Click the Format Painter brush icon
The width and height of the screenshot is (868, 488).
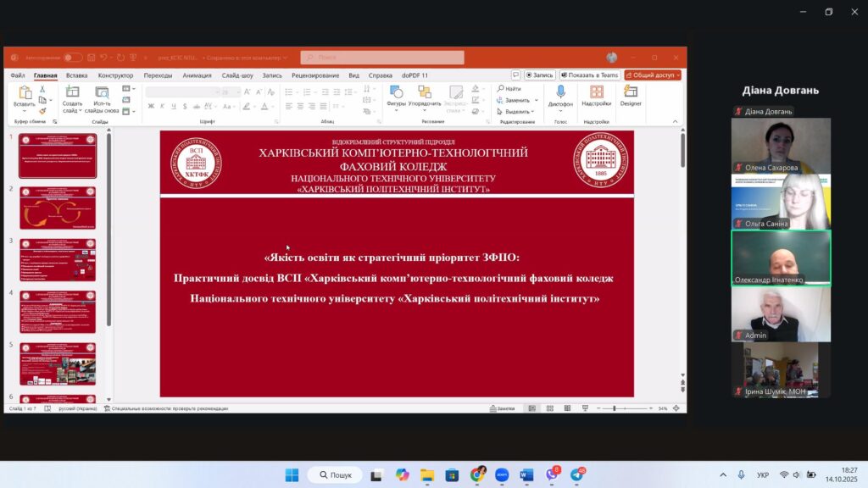pos(42,110)
